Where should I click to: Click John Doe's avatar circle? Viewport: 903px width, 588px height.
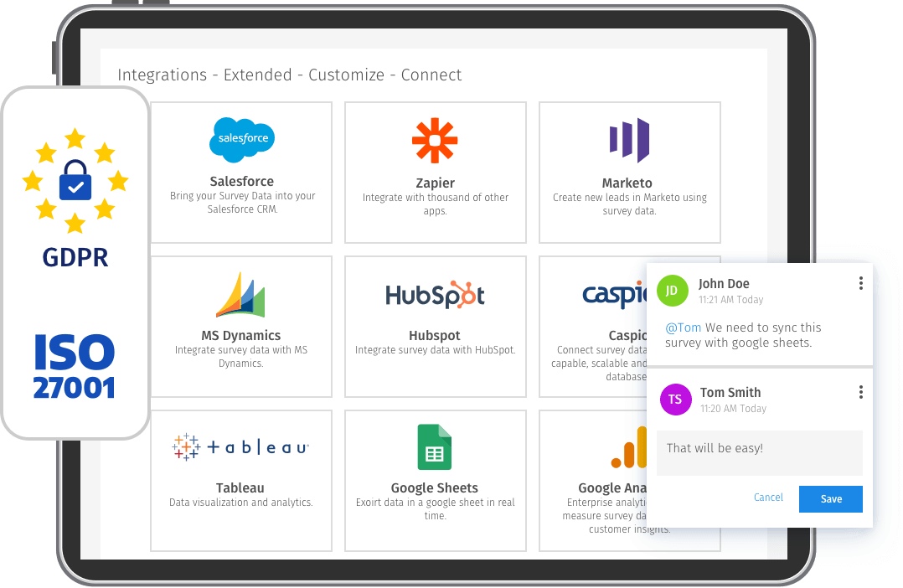[673, 291]
